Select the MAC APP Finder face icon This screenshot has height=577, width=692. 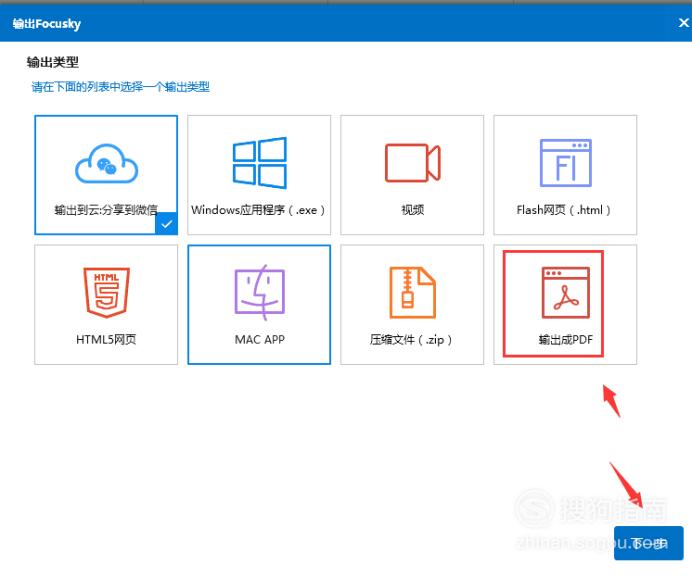(x=260, y=292)
